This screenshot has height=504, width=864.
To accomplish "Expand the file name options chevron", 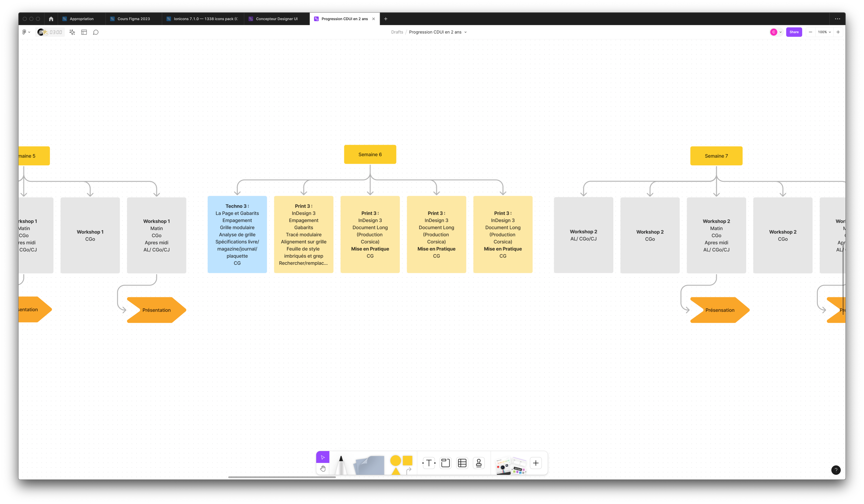I will click(x=465, y=32).
